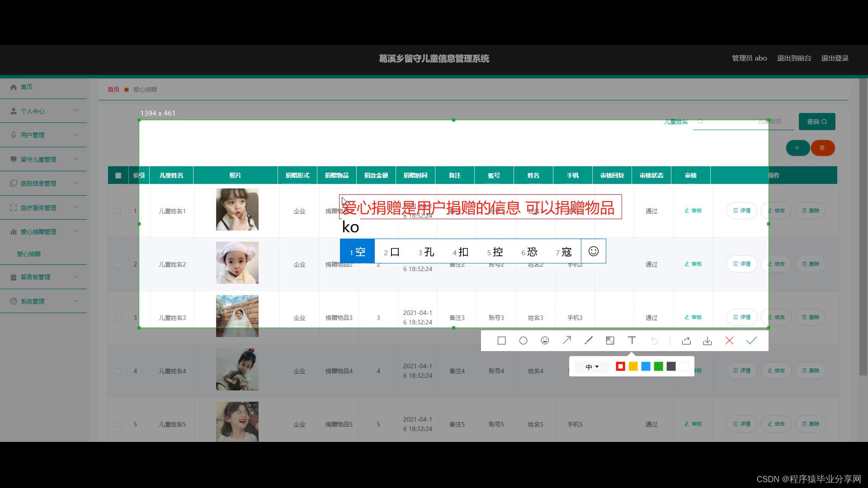Tick checkbox for row 儿童姓名5

coord(118,424)
